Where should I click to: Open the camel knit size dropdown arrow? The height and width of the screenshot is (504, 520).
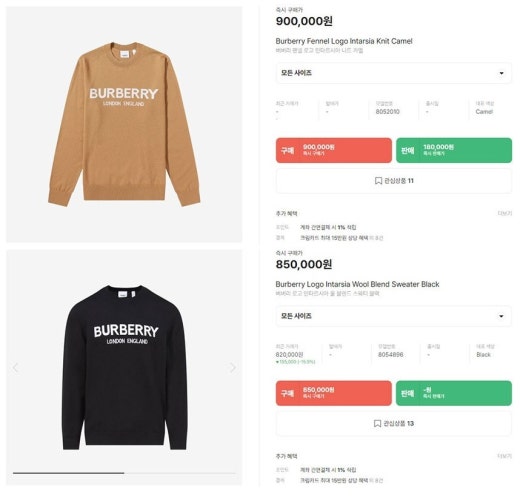click(501, 73)
